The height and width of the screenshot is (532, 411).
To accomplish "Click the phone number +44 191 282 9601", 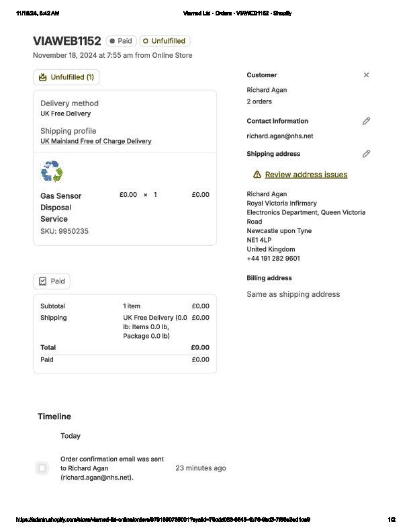I will 273,259.
